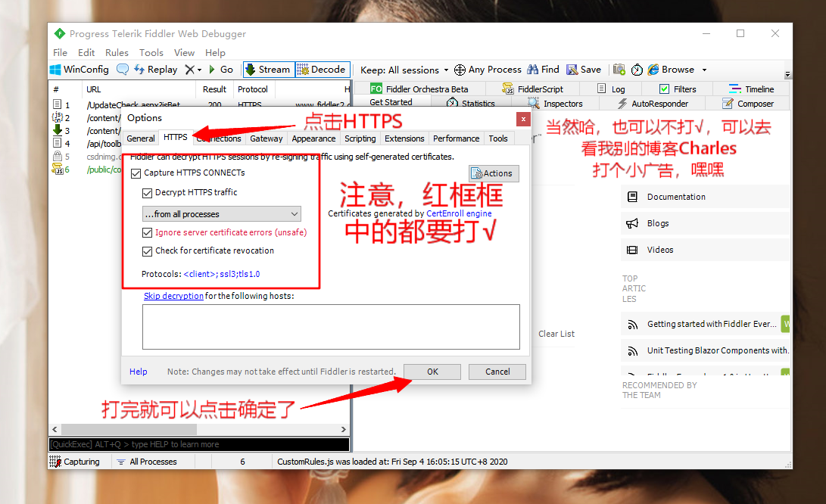
Task: Toggle Ignore server certificate errors checkbox
Action: [147, 233]
